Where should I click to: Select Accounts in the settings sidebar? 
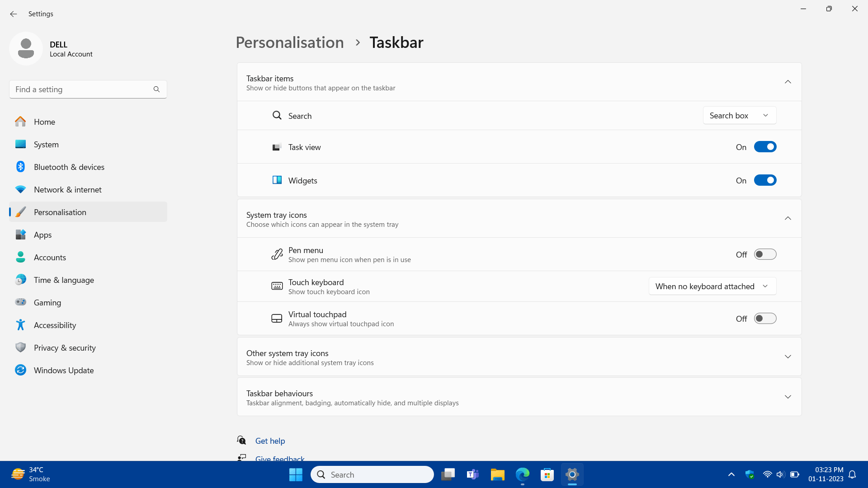click(49, 257)
